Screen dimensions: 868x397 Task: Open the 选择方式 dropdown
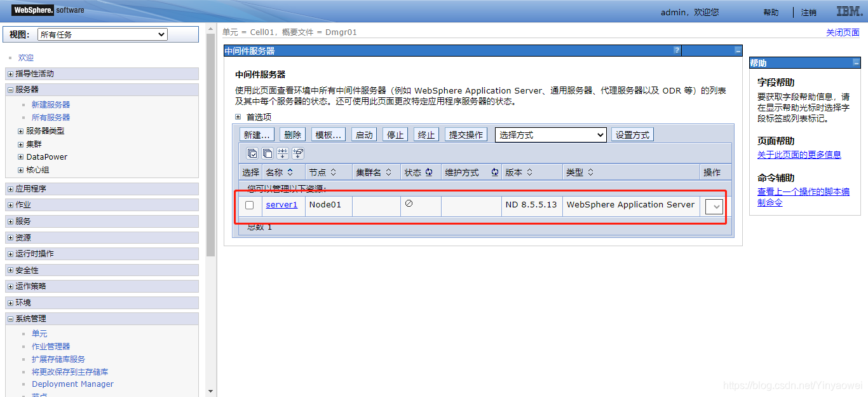click(551, 135)
